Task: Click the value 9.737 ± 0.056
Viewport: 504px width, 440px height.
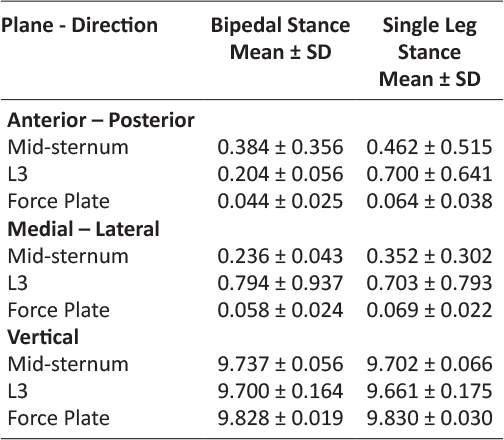Action: (280, 364)
